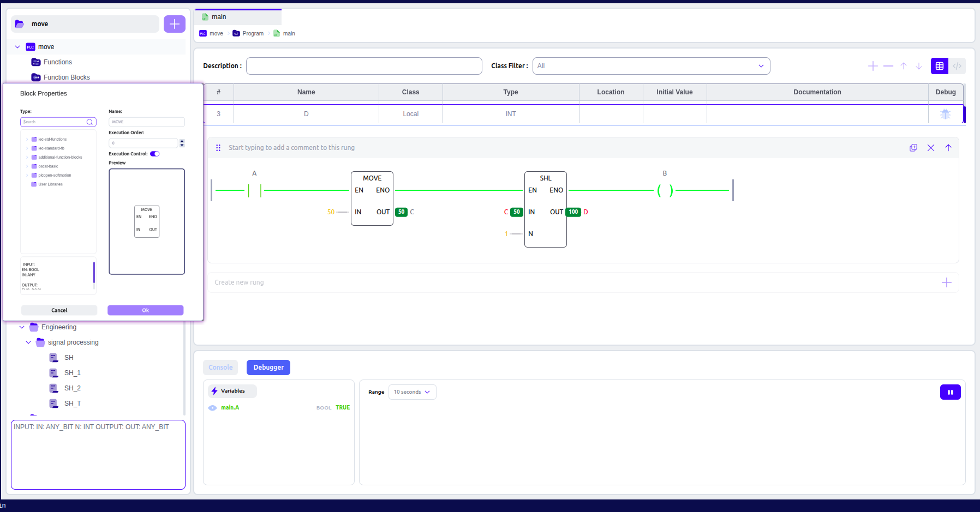Increase execution order with up stepper
Viewport: 980px width, 512px height.
point(182,141)
